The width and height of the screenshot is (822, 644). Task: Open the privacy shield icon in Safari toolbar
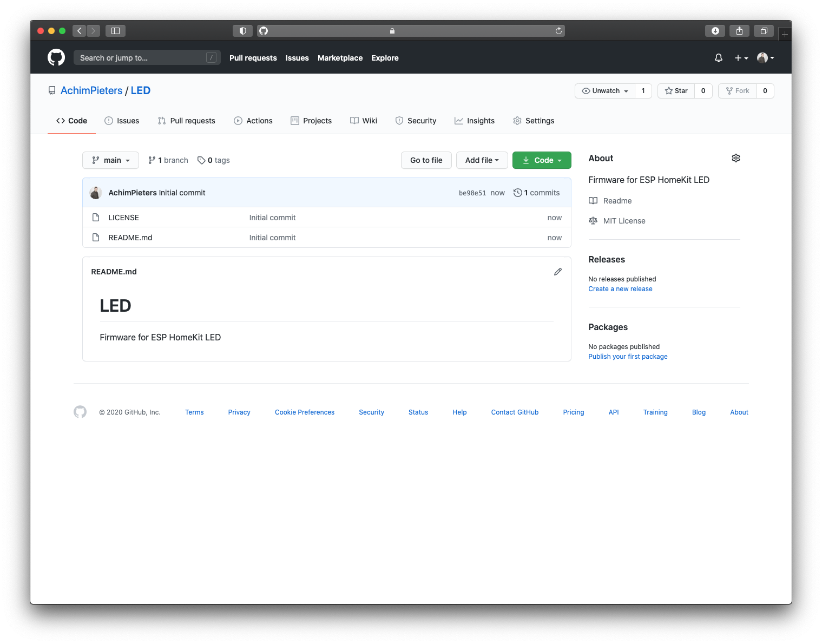point(242,31)
